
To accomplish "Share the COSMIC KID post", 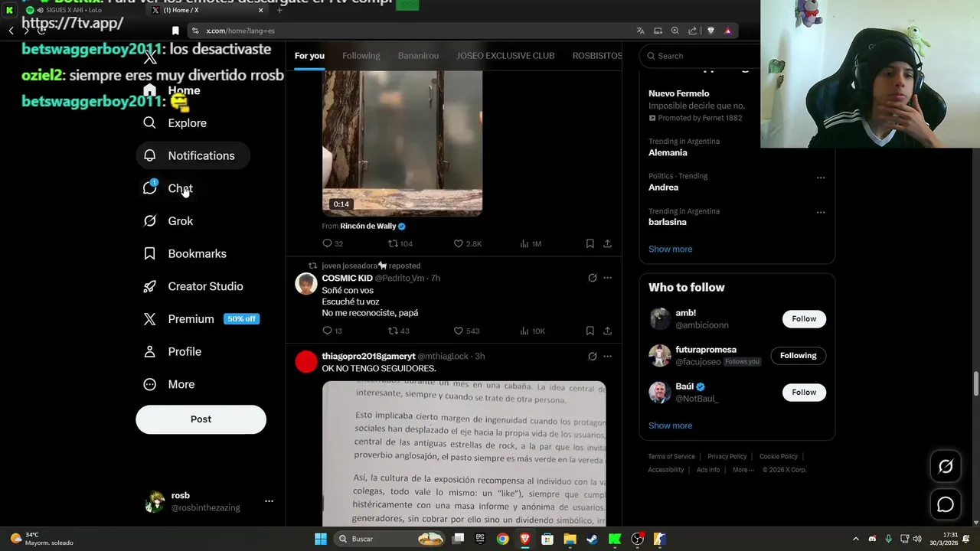I will (x=607, y=331).
